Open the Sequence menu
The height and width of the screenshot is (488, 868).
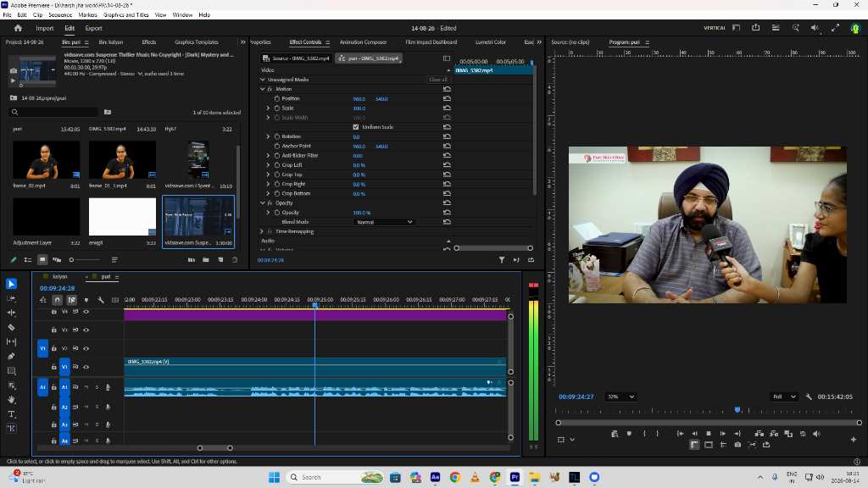pos(60,15)
